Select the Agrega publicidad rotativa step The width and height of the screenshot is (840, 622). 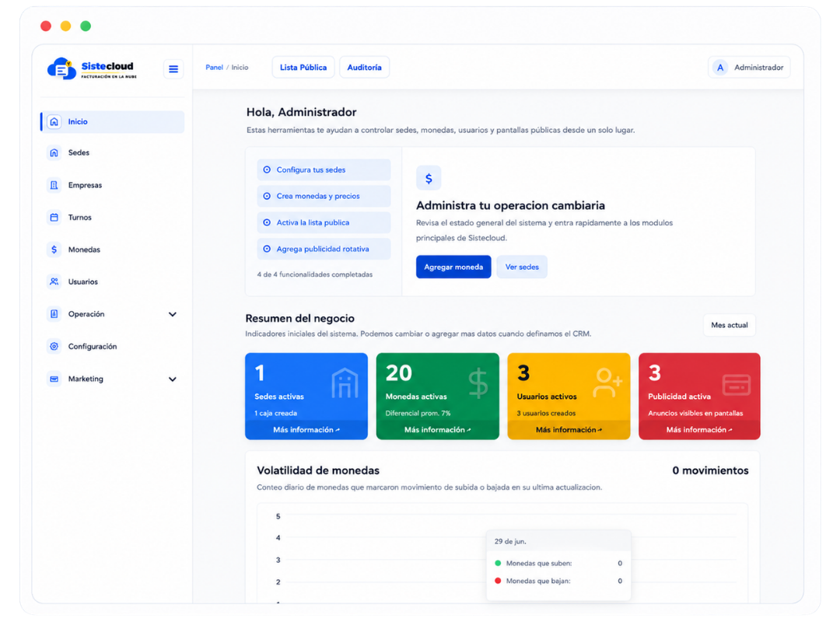click(324, 249)
